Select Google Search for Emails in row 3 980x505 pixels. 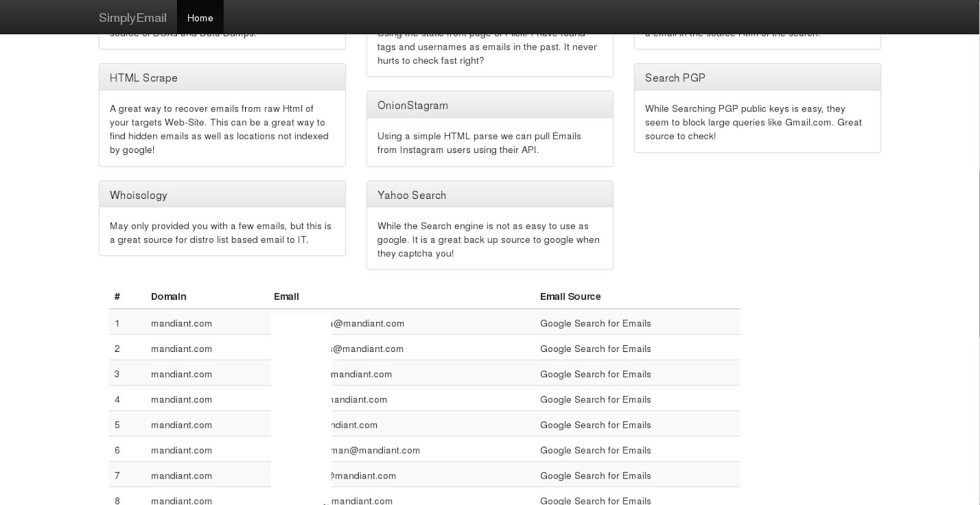coord(595,374)
